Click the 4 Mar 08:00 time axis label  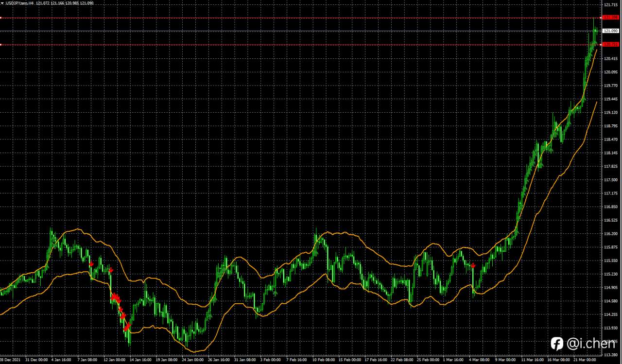point(479,360)
